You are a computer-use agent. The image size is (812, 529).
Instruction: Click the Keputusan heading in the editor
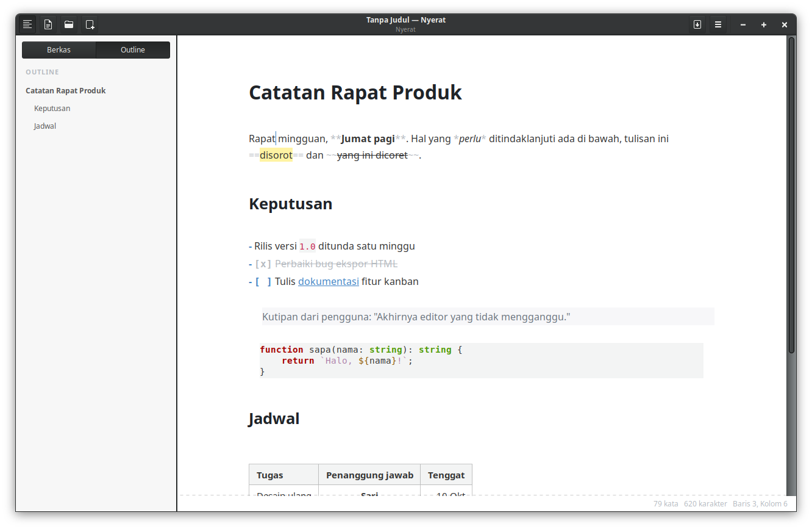(291, 204)
